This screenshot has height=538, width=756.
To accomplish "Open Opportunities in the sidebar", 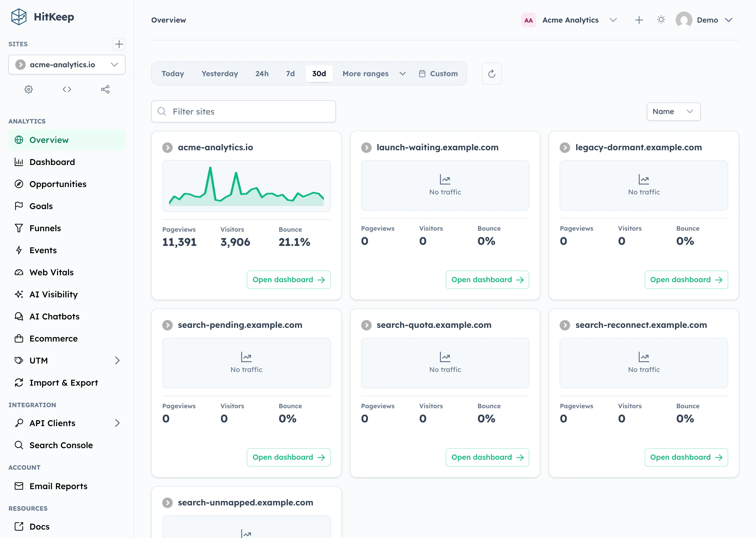I will pyautogui.click(x=67, y=184).
